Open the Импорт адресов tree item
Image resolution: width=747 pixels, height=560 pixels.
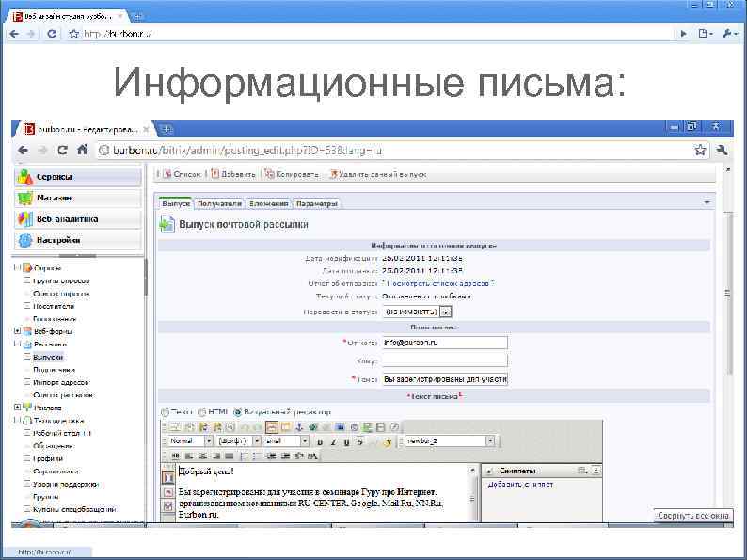pyautogui.click(x=61, y=382)
